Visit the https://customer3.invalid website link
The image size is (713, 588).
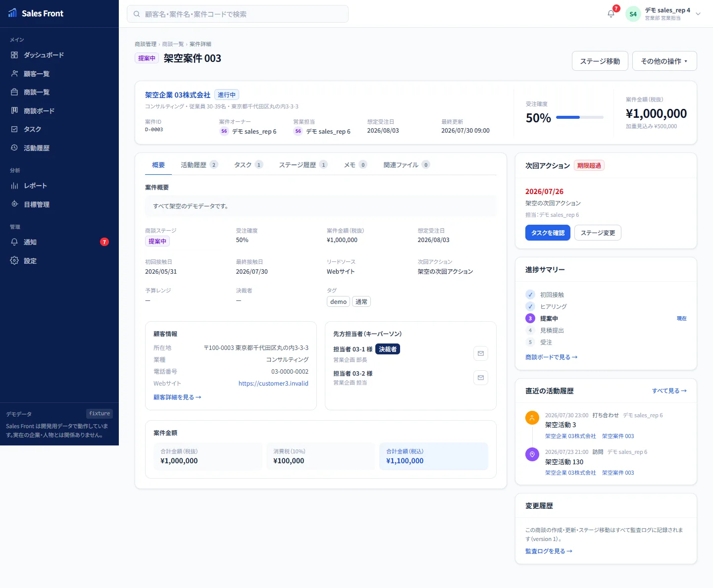tap(273, 383)
